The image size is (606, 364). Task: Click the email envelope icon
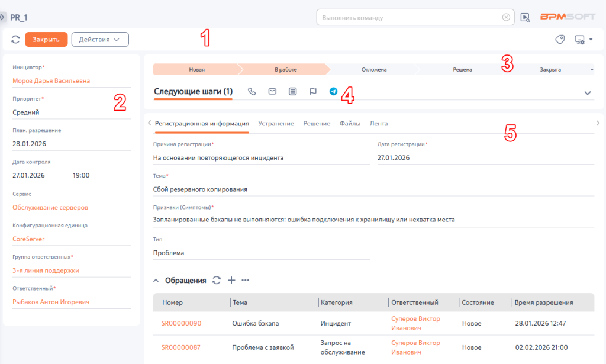click(272, 92)
